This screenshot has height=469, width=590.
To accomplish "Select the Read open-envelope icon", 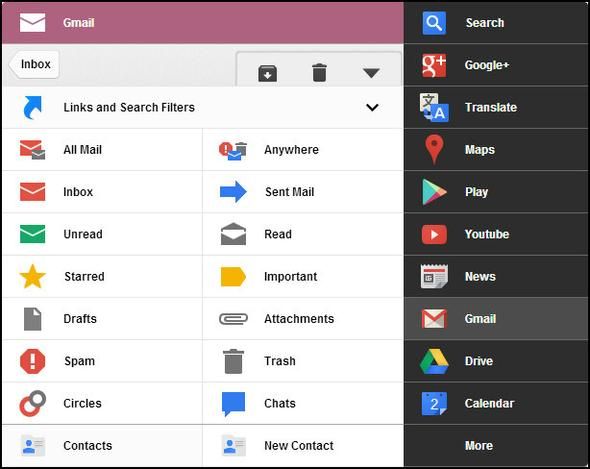I will 233,234.
